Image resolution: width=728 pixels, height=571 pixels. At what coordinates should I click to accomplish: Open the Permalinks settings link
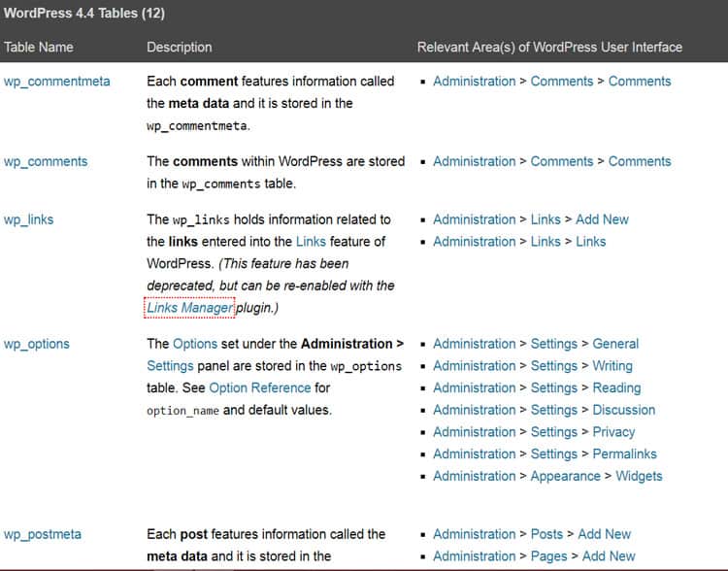(x=625, y=453)
